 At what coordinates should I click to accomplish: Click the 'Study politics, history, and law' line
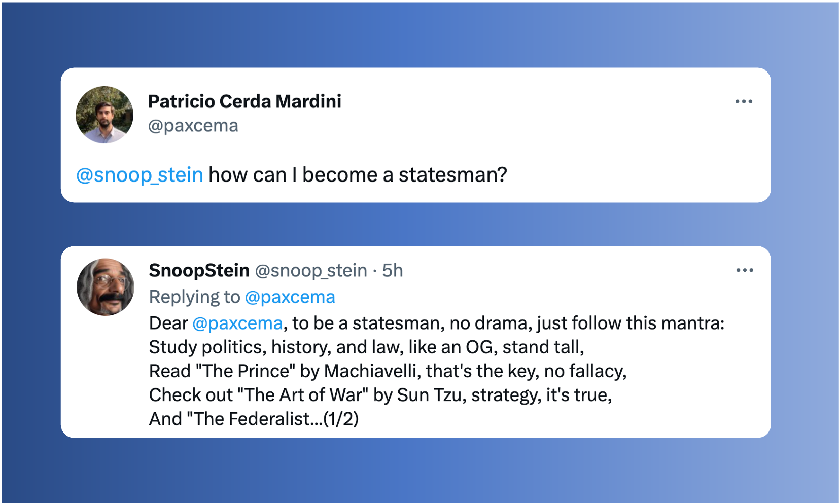[x=366, y=347]
